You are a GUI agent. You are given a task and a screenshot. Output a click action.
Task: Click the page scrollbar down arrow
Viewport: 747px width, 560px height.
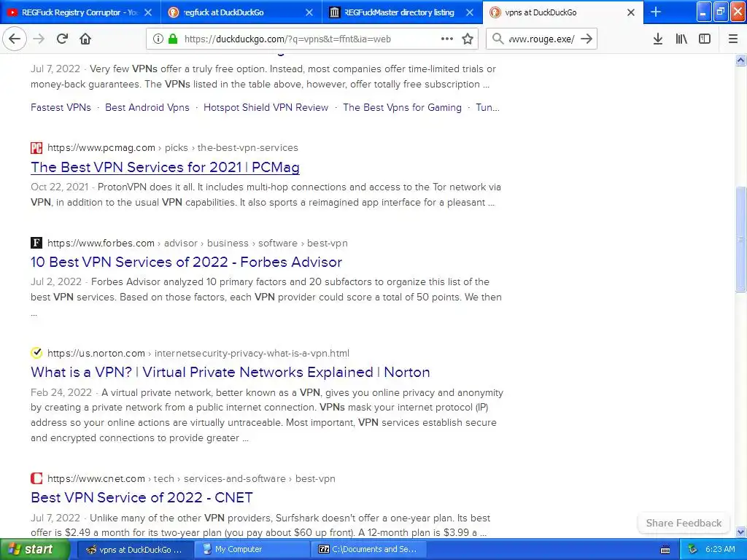point(741,532)
